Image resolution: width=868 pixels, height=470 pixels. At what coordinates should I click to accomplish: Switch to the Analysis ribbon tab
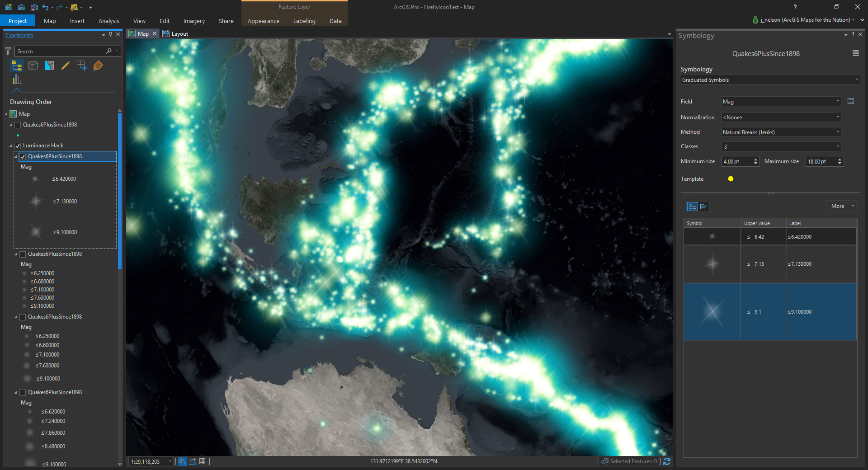pos(109,21)
